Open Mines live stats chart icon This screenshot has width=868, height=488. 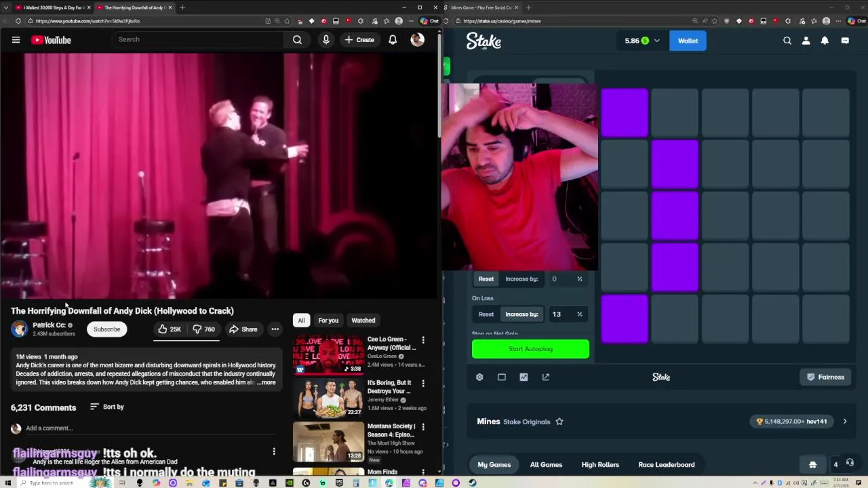pos(524,378)
